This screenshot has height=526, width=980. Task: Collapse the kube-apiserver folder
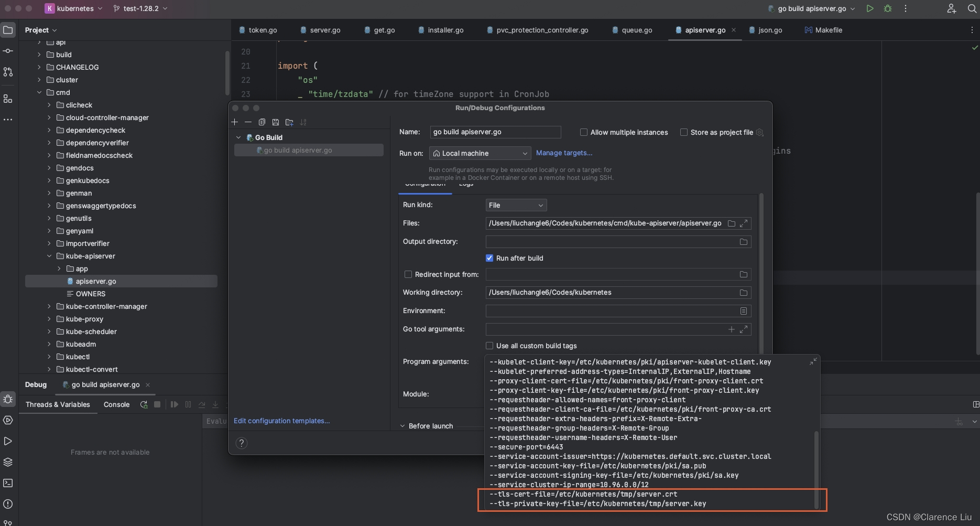[x=49, y=256]
